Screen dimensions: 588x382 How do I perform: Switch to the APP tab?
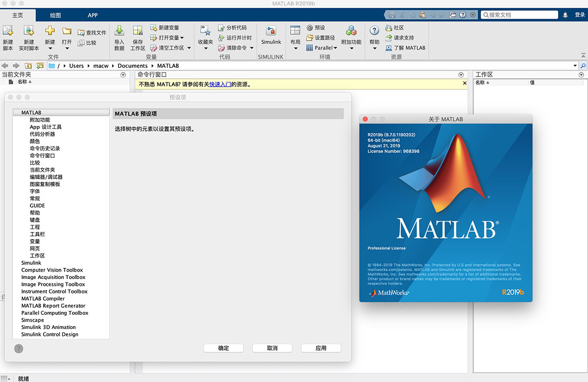tap(93, 15)
